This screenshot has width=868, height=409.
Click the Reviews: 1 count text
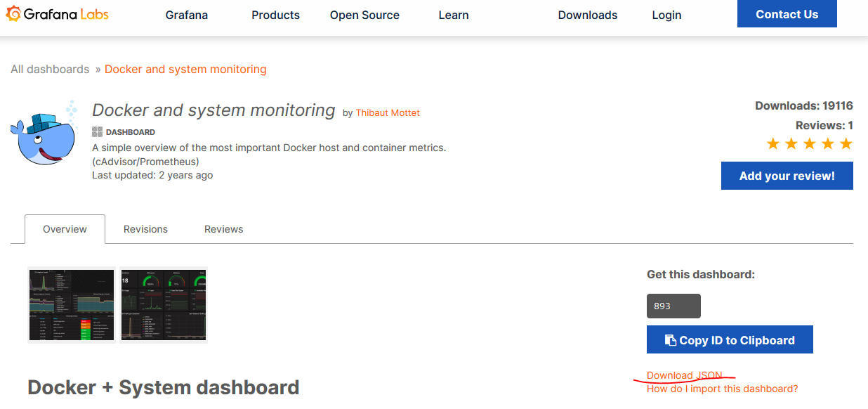[824, 126]
